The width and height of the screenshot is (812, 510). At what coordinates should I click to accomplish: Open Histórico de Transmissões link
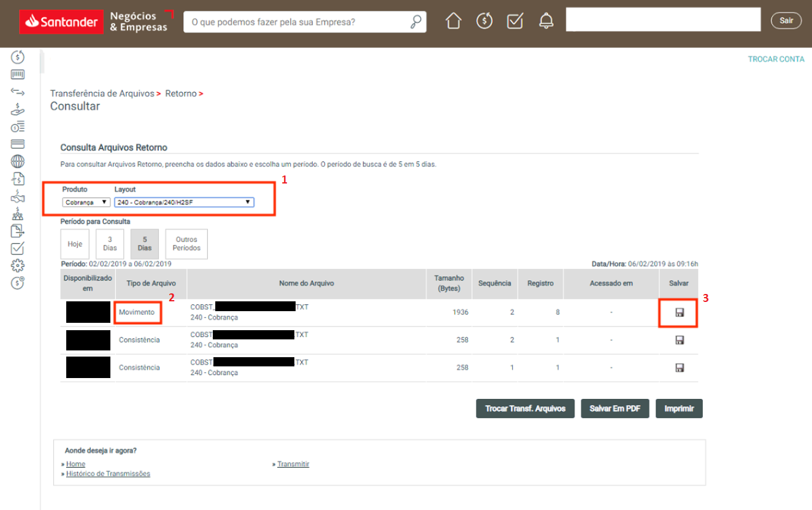tap(108, 474)
